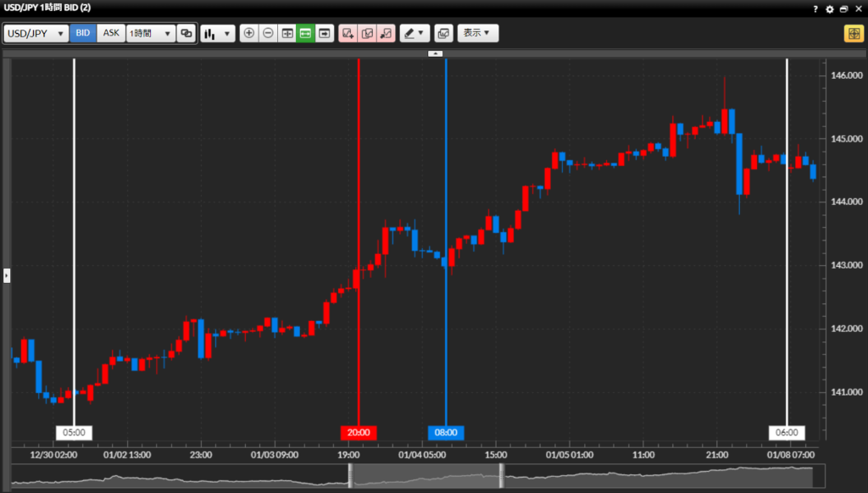The height and width of the screenshot is (493, 868).
Task: Open help via question mark icon
Action: tap(815, 8)
